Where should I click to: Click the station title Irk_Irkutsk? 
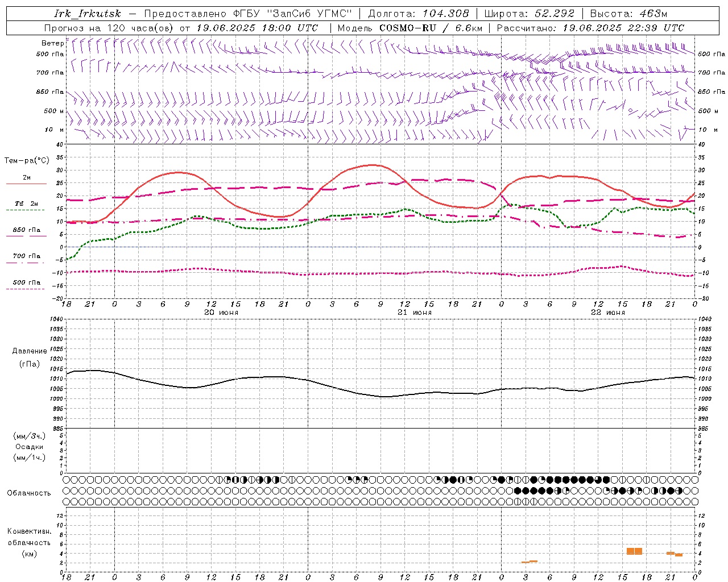point(88,14)
